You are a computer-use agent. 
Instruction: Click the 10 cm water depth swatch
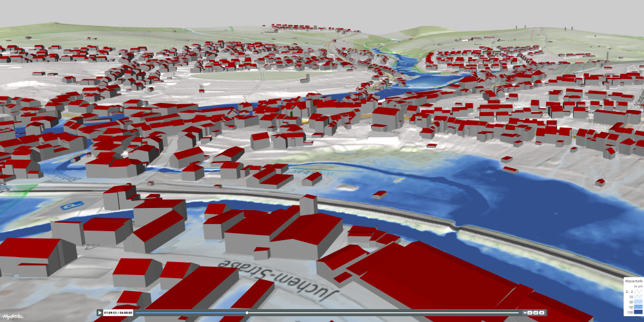coord(638,297)
